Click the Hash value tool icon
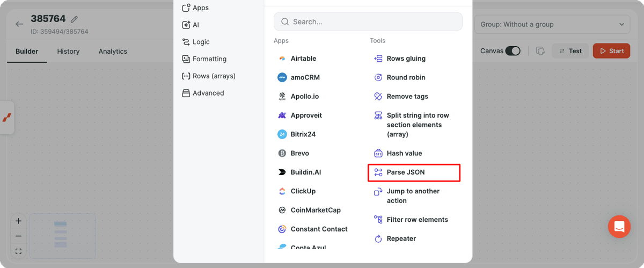The height and width of the screenshot is (268, 644). 378,154
